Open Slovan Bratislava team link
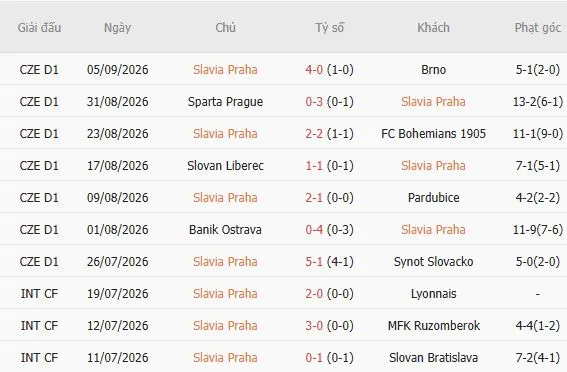 tap(433, 358)
